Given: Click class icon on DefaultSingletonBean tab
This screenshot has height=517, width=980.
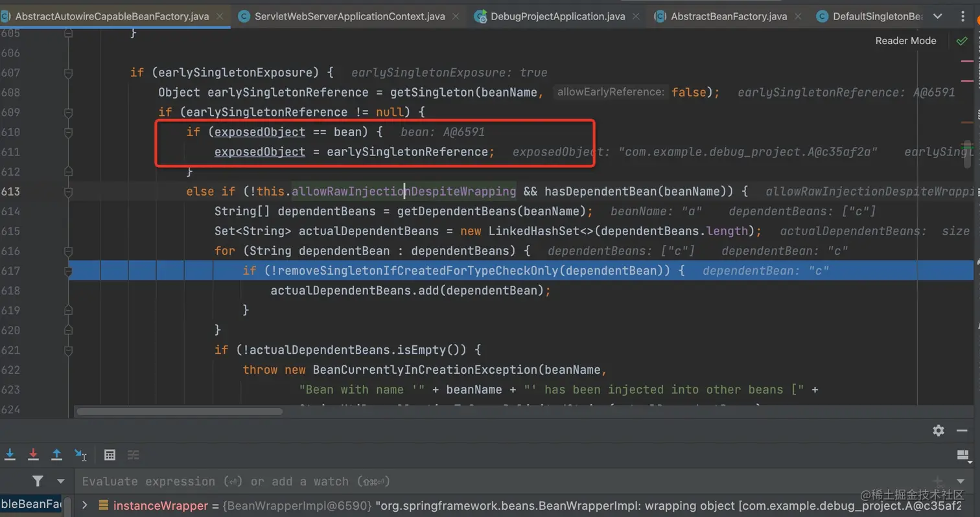Looking at the screenshot, I should click(x=822, y=16).
